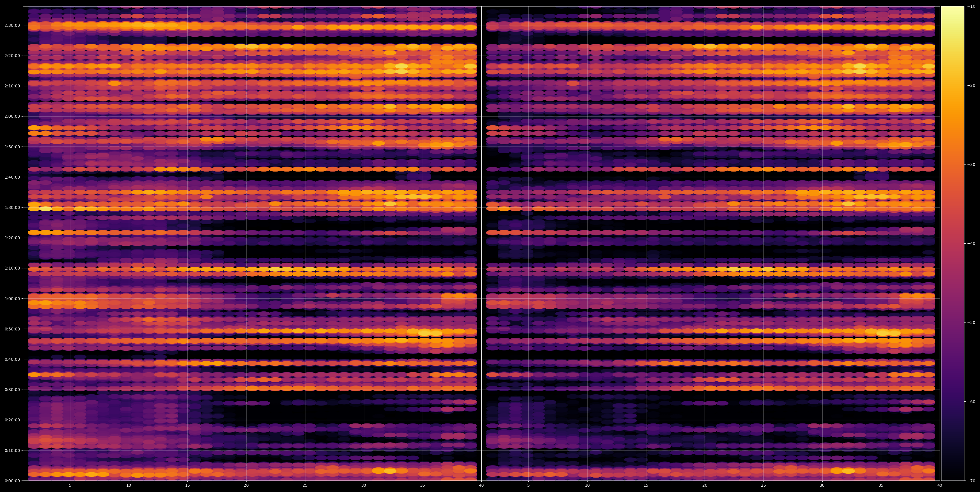Viewport: 980px width, 492px height.
Task: Click x-axis tick 15 under the left heatmap
Action: (187, 486)
